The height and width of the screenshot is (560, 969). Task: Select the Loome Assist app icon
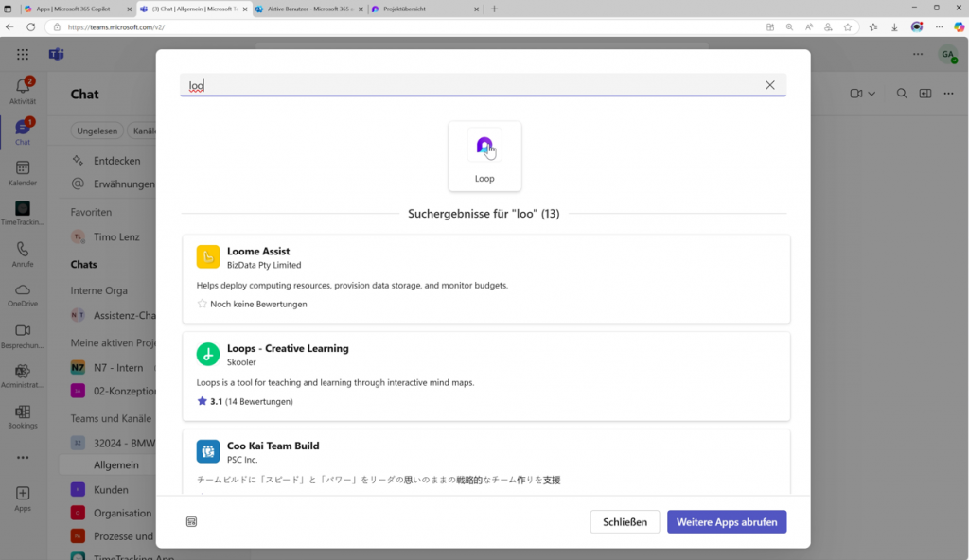(207, 256)
